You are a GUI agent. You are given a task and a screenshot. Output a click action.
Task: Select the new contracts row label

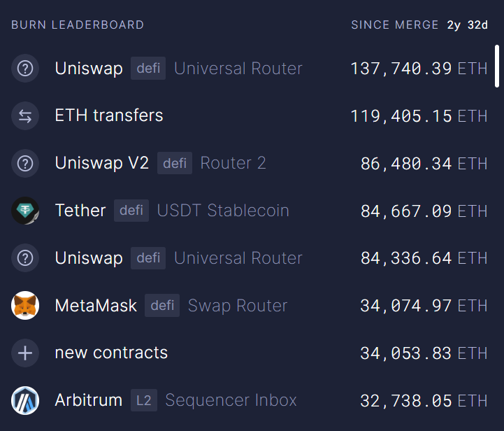[x=111, y=353]
